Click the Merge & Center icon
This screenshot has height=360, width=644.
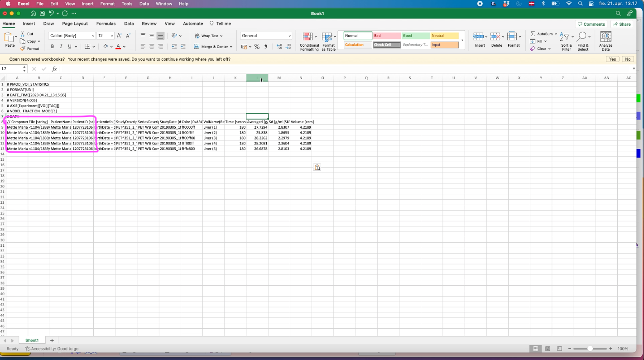197,47
